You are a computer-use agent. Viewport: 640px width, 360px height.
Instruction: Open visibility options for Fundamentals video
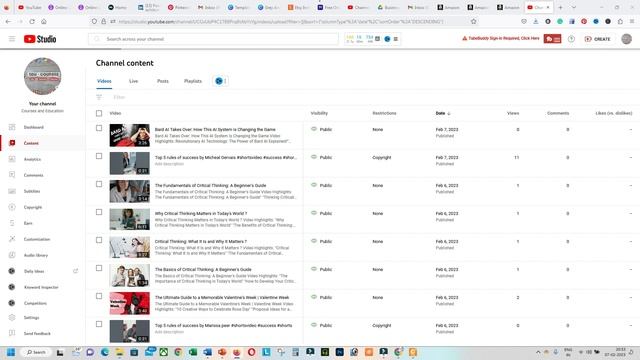322,185
